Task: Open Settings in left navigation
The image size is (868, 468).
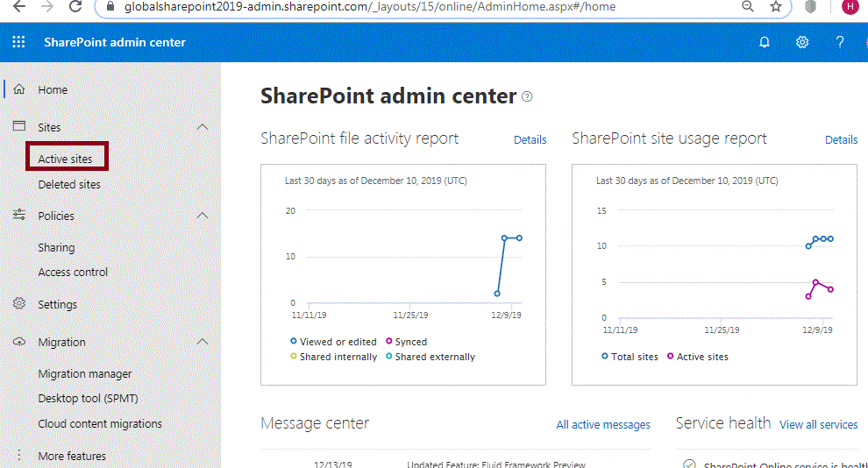Action: coord(57,304)
